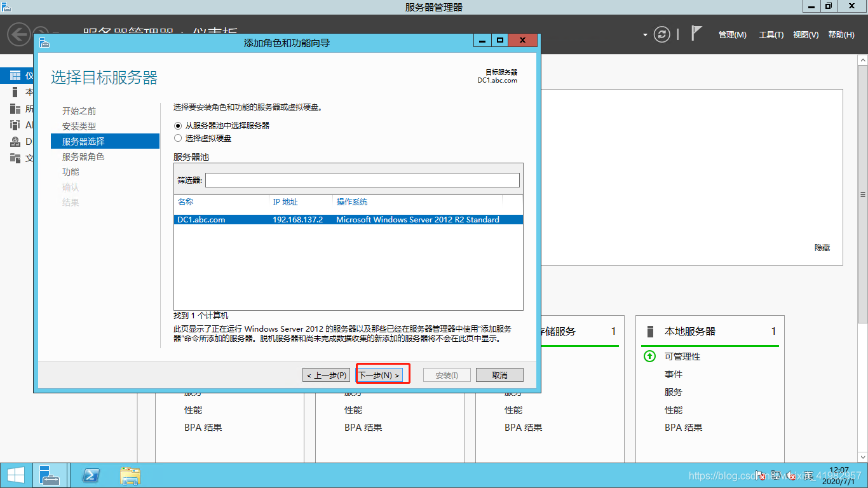Open Server Manager from the taskbar

49,475
